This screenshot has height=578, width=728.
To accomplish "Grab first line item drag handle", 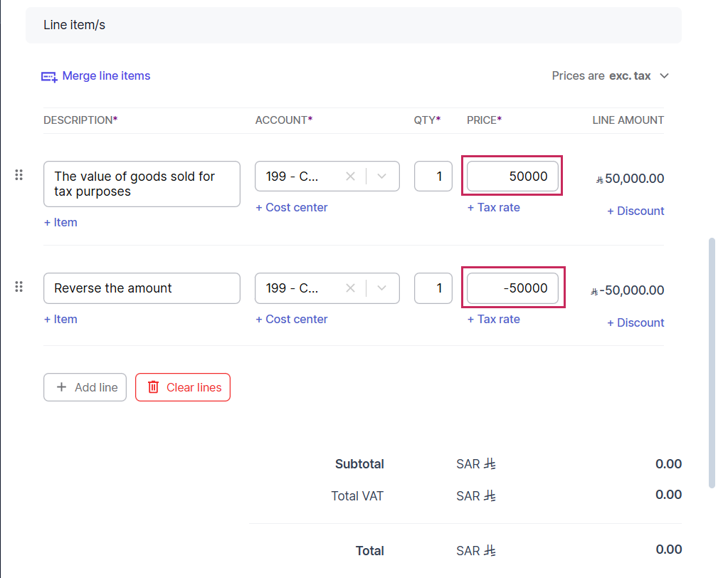I will click(x=19, y=175).
